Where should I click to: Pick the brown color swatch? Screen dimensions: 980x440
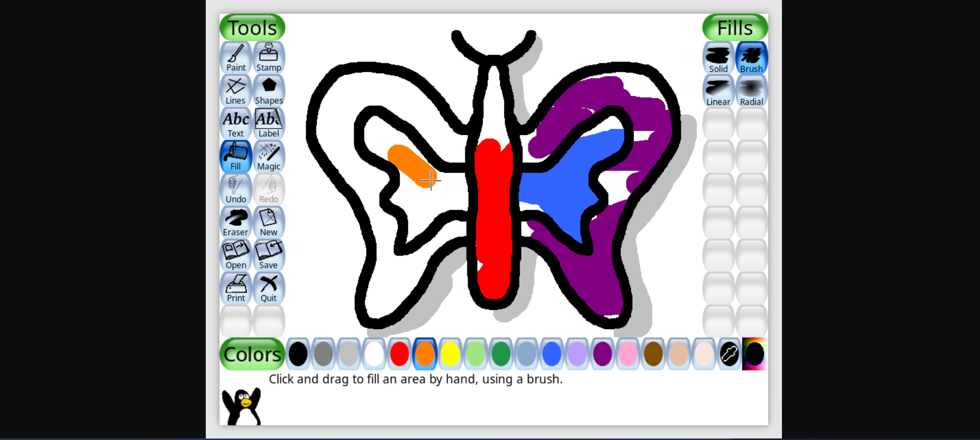click(653, 354)
